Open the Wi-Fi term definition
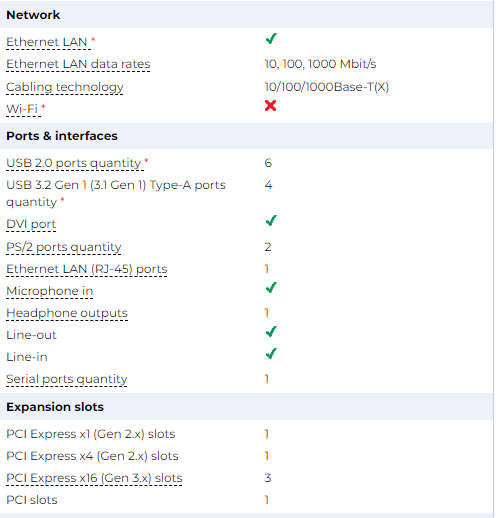 (x=22, y=109)
